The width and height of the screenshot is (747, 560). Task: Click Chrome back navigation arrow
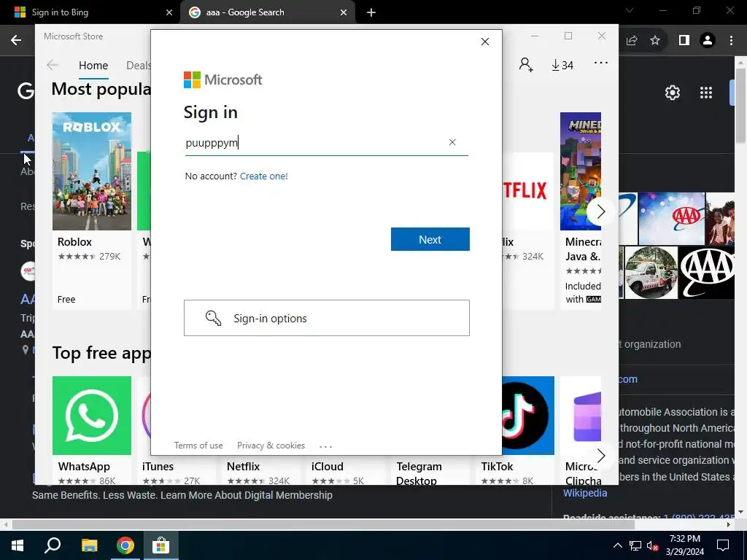16,41
